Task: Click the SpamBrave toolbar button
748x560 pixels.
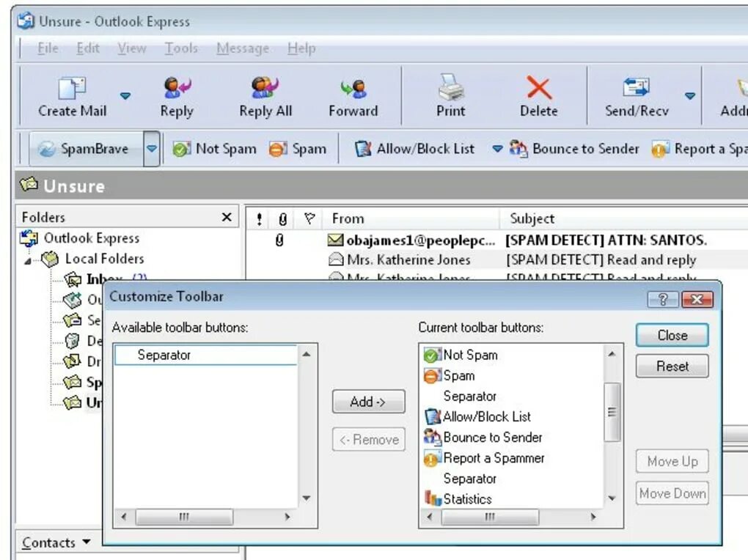Action: tap(87, 150)
